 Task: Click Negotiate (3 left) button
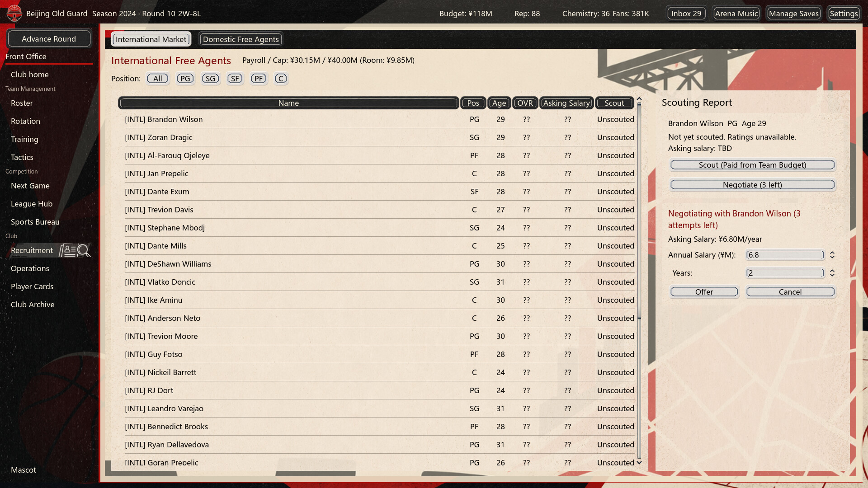(x=752, y=185)
